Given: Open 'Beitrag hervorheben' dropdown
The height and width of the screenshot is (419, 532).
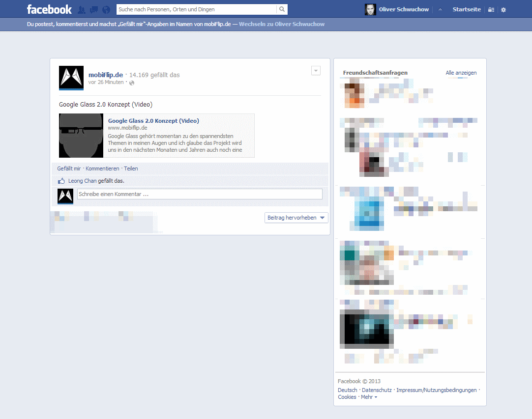Looking at the screenshot, I should (296, 218).
